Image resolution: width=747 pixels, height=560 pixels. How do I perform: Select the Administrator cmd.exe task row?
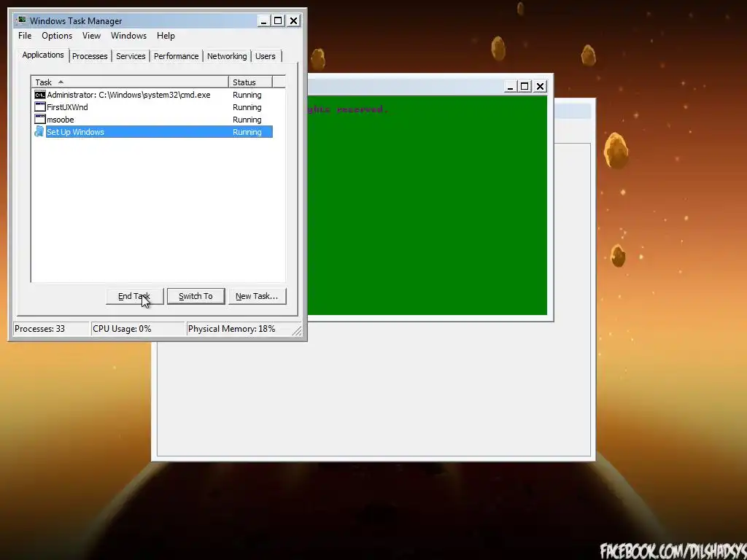153,95
